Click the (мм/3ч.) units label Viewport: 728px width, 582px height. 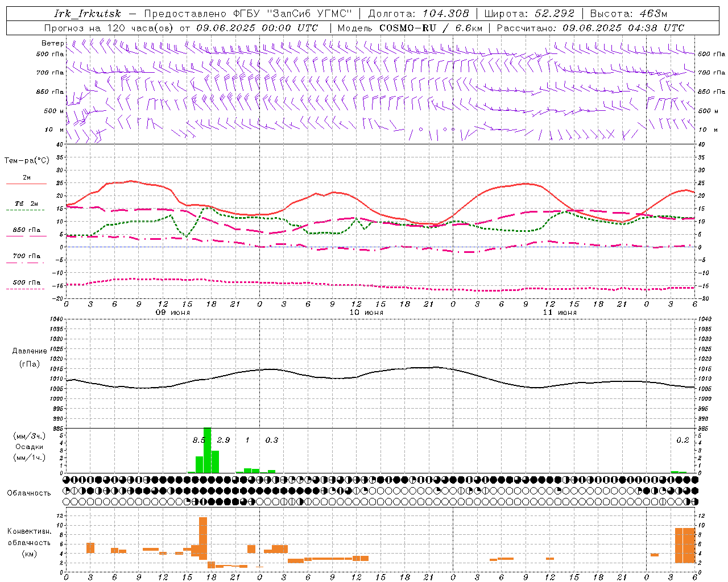coord(30,436)
